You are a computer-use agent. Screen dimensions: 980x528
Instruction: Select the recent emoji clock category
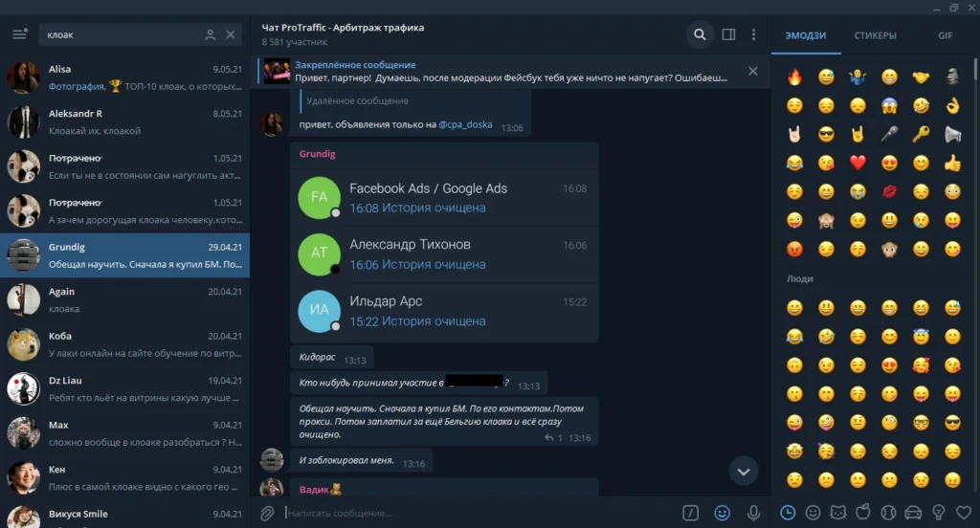(x=788, y=513)
